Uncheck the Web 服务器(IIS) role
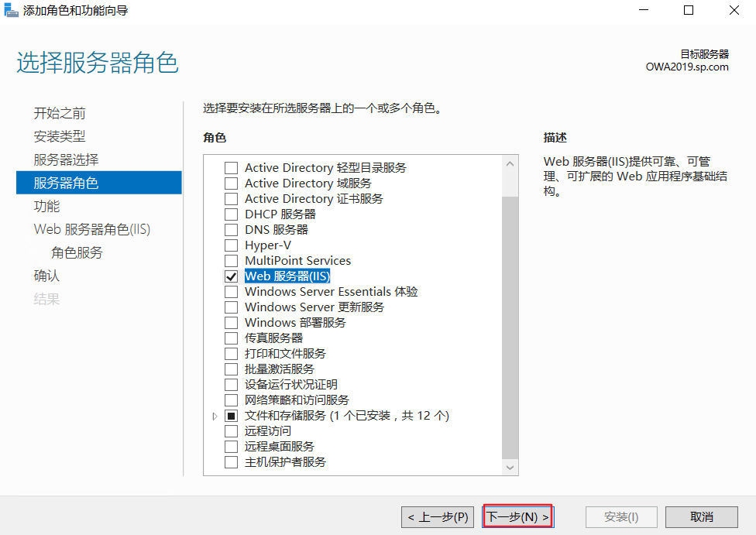Image resolution: width=756 pixels, height=535 pixels. (x=230, y=276)
